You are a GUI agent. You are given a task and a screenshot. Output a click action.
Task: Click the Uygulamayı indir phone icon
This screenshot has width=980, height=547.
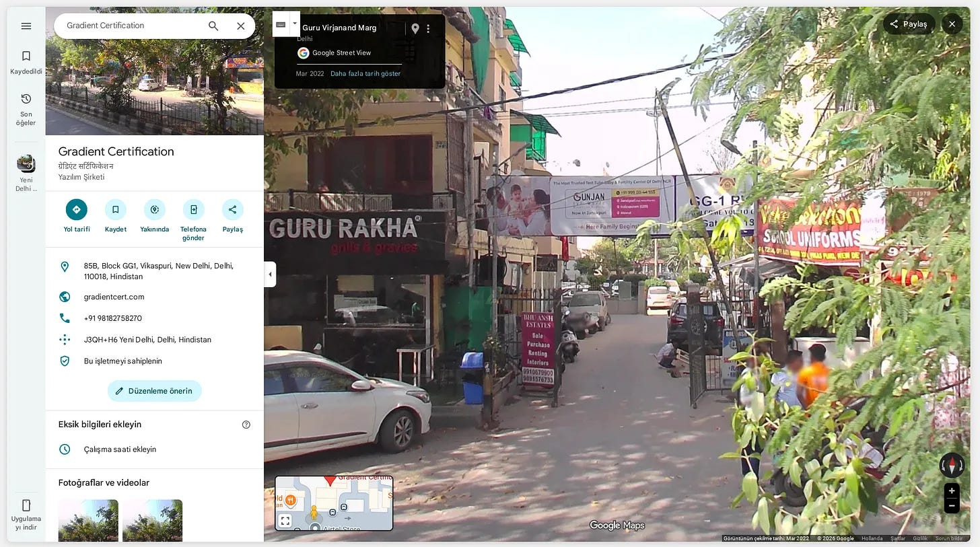click(26, 505)
